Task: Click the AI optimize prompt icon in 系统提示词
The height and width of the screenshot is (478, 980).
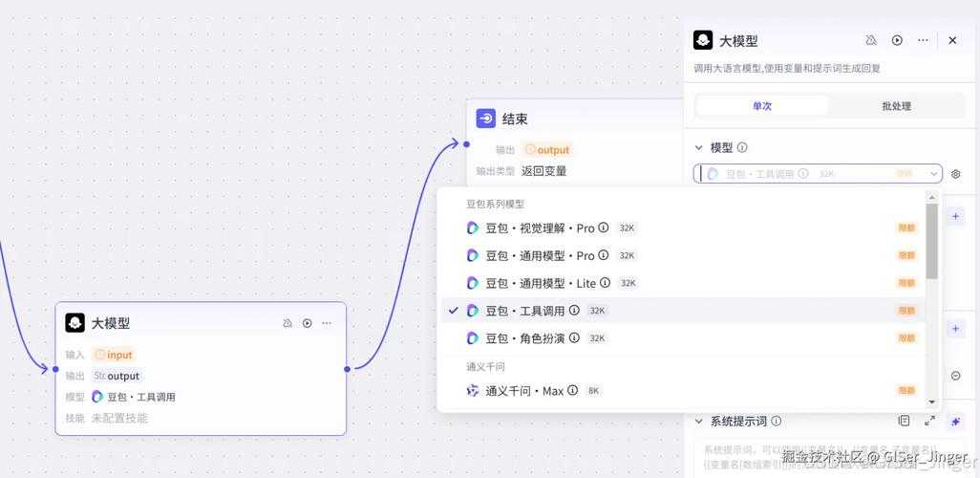Action: 955,422
